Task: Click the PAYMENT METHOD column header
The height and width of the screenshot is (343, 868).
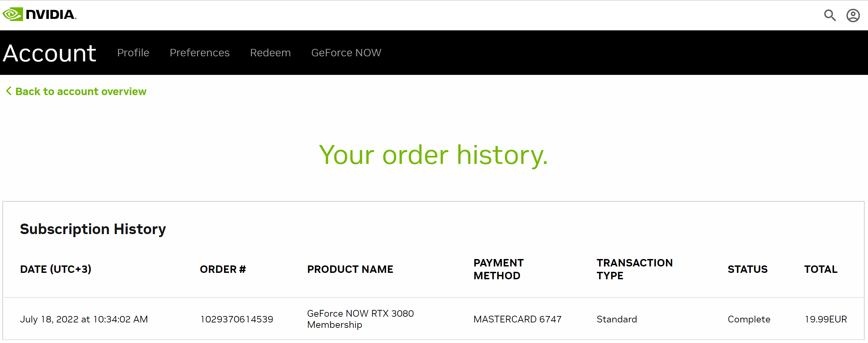Action: (x=499, y=269)
